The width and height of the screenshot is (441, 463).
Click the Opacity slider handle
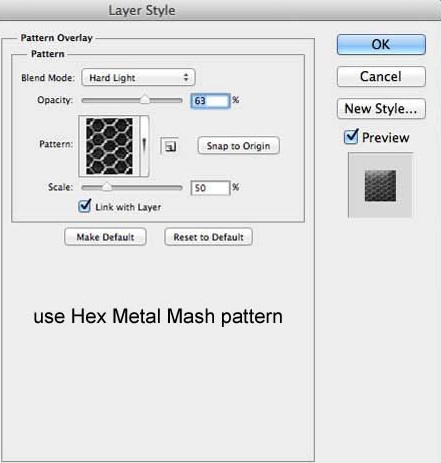coord(145,99)
